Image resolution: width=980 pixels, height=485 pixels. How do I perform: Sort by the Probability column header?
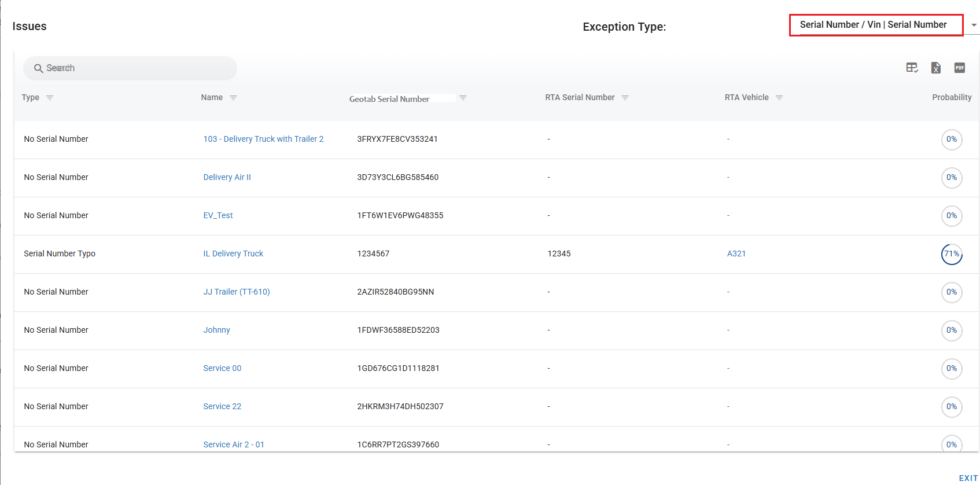click(x=951, y=97)
